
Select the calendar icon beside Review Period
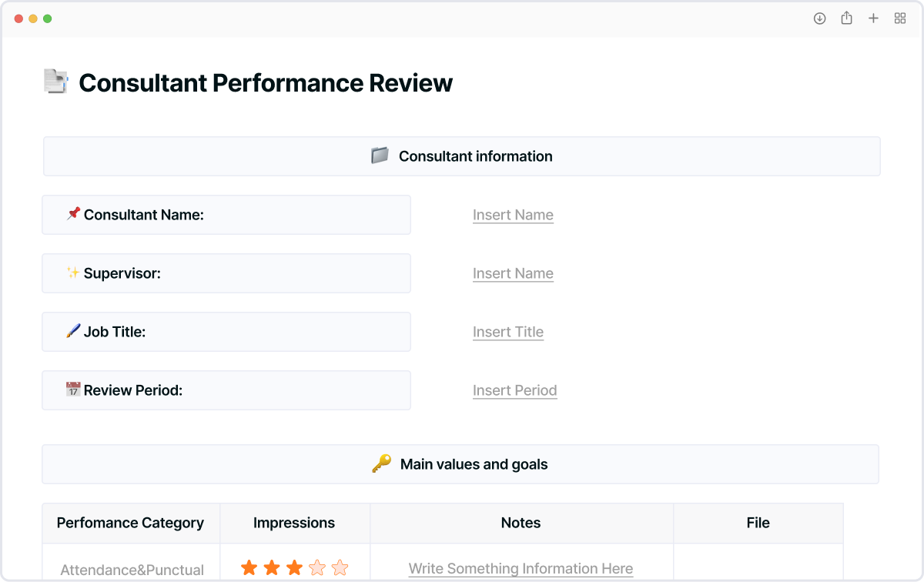72,390
